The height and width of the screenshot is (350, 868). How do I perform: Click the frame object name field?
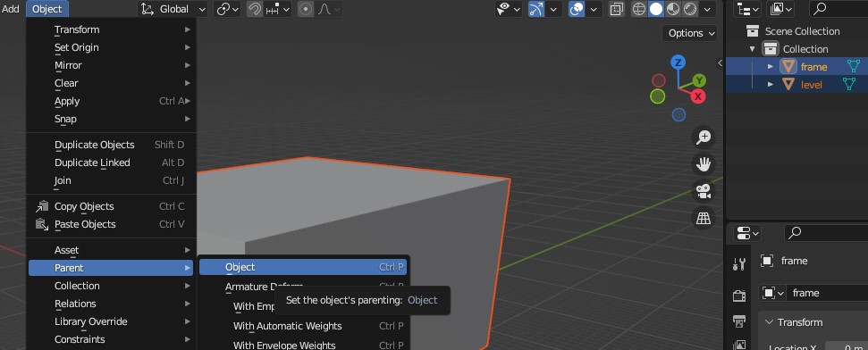[828, 293]
